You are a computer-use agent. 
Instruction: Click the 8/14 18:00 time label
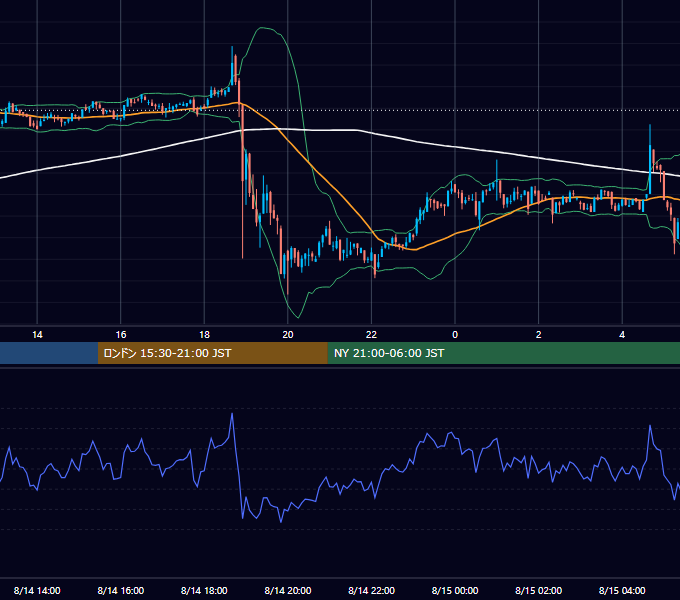click(x=204, y=590)
